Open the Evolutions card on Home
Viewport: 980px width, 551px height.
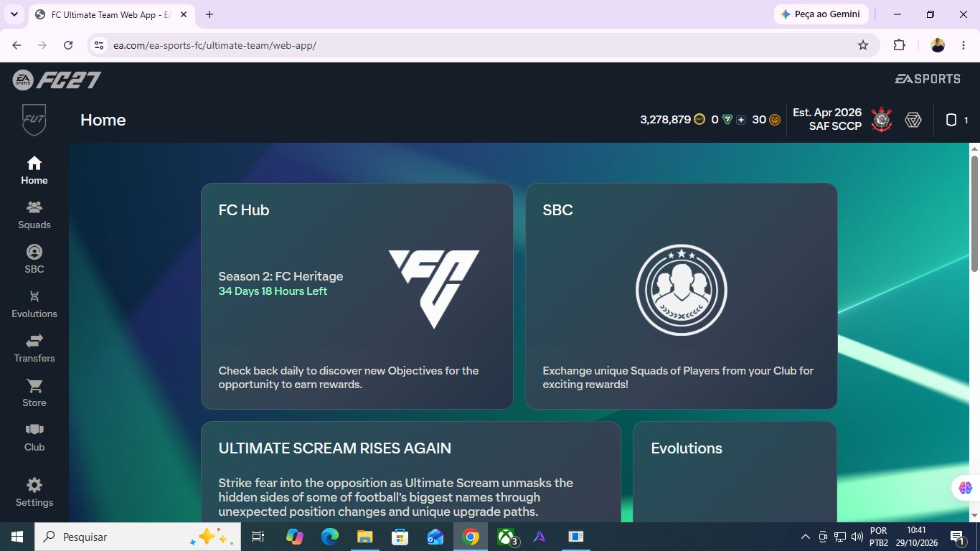tap(735, 471)
